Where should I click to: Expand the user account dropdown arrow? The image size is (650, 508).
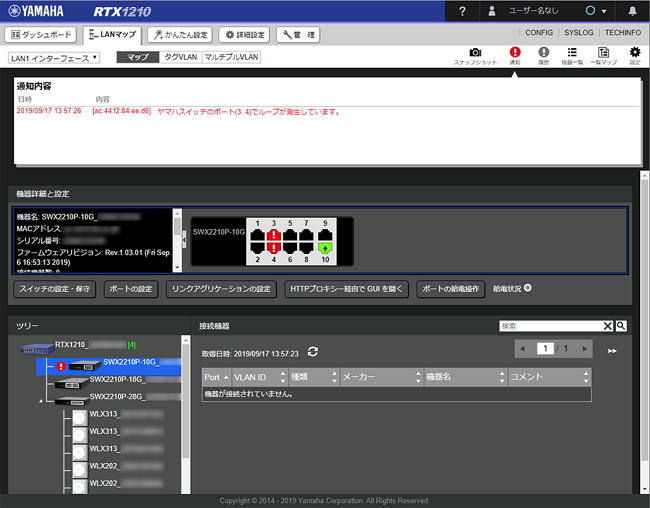point(604,12)
